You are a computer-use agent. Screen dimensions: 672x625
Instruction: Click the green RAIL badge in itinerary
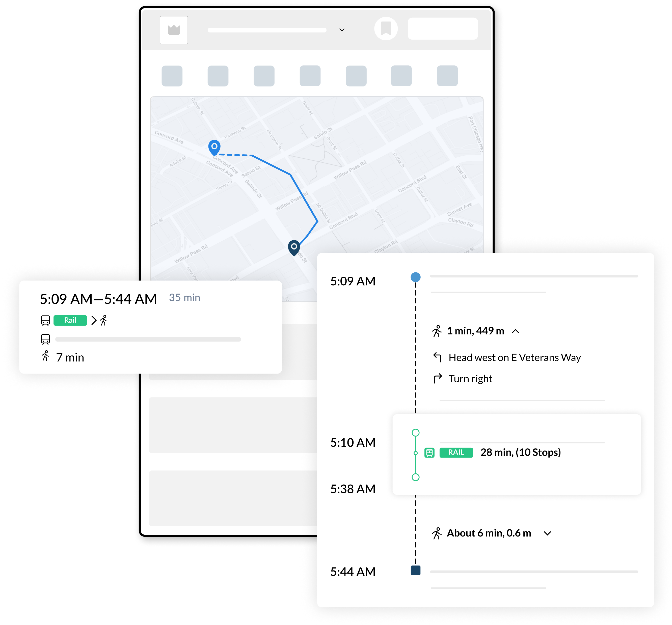point(456,452)
